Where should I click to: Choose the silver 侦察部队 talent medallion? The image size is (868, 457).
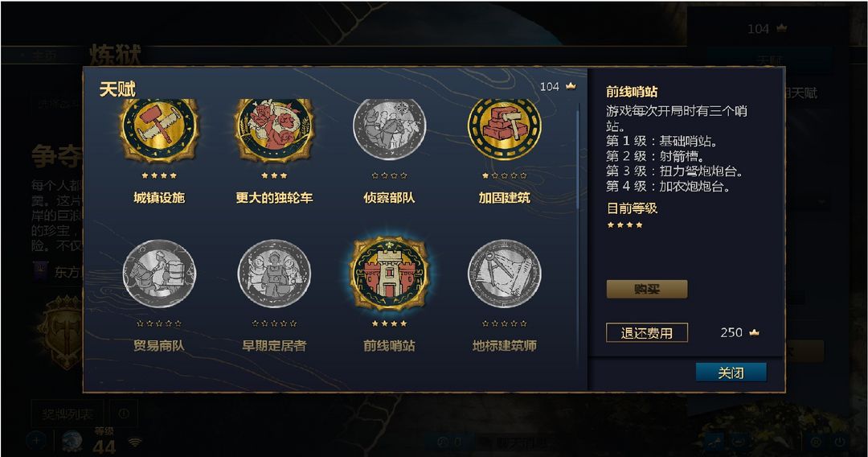click(389, 130)
